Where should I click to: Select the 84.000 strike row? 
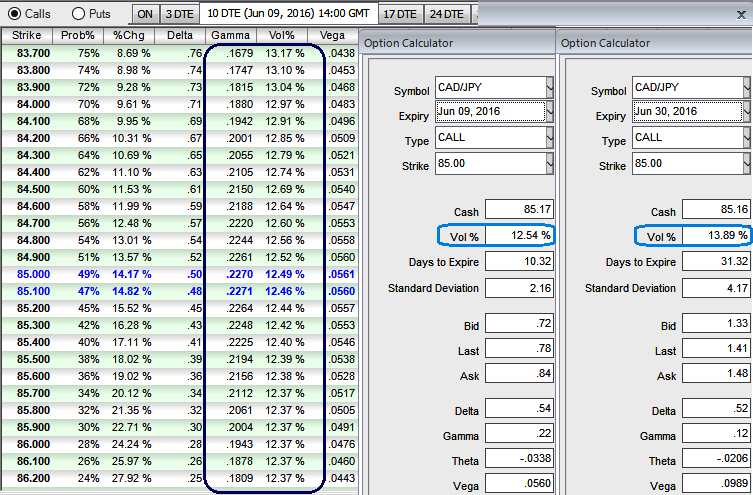180,104
